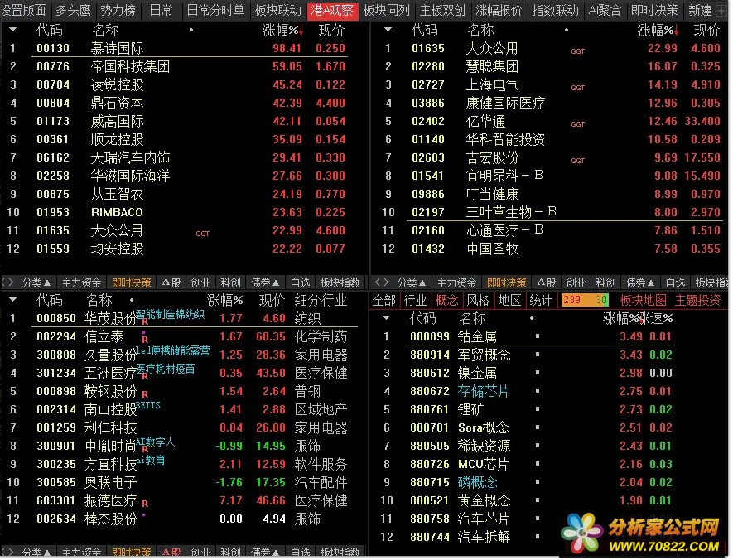Click the square marker on 钴金属 row
Viewport: 733px width, 560px height.
538,336
